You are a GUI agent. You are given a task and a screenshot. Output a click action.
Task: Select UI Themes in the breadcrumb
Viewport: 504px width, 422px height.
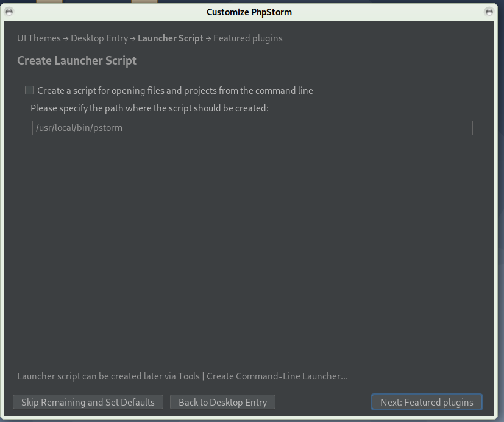point(39,38)
